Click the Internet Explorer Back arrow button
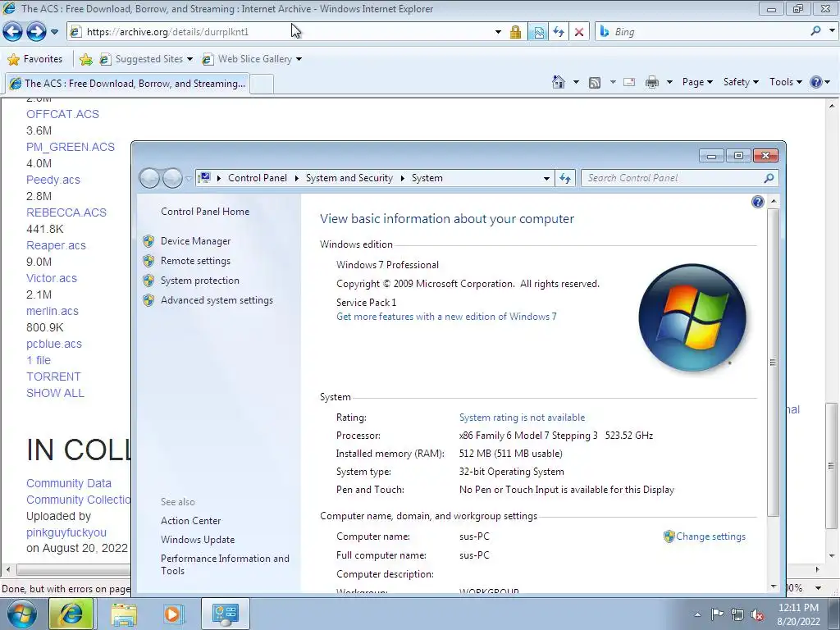Image resolution: width=840 pixels, height=630 pixels. coord(13,32)
